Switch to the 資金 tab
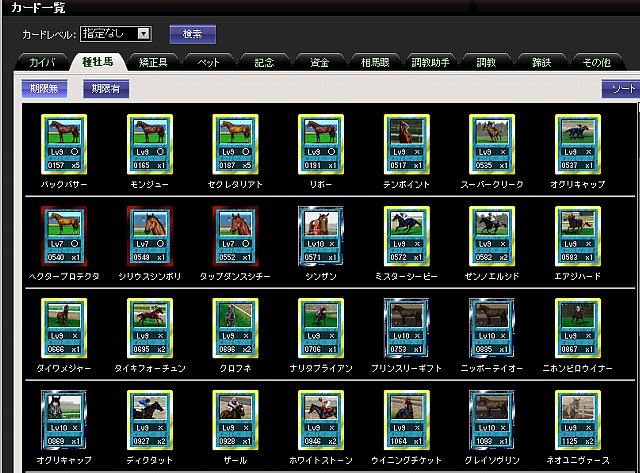Viewport: 640px width, 473px height. tap(320, 62)
